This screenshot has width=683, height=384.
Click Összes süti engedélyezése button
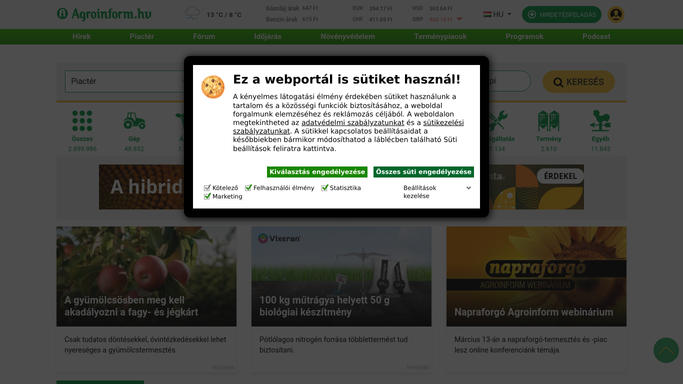coord(423,172)
